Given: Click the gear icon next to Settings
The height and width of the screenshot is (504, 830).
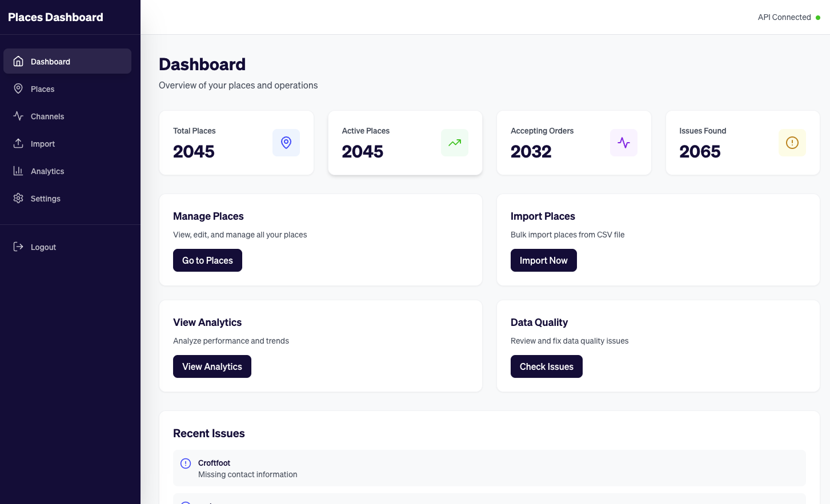Looking at the screenshot, I should 18,199.
